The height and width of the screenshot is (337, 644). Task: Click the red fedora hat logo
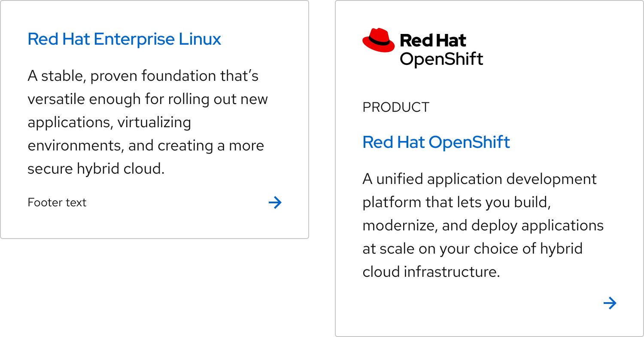(378, 40)
